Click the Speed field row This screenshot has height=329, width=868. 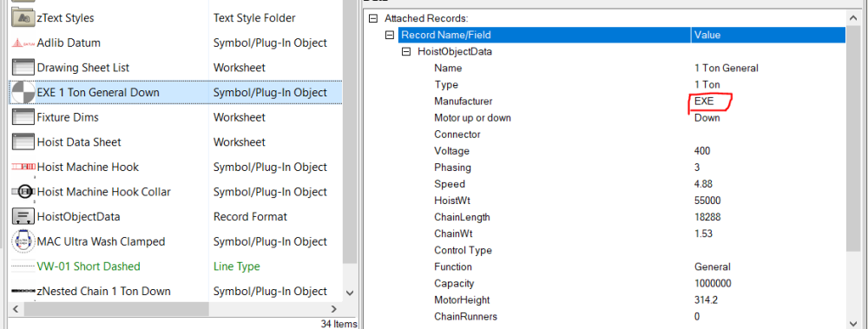450,184
